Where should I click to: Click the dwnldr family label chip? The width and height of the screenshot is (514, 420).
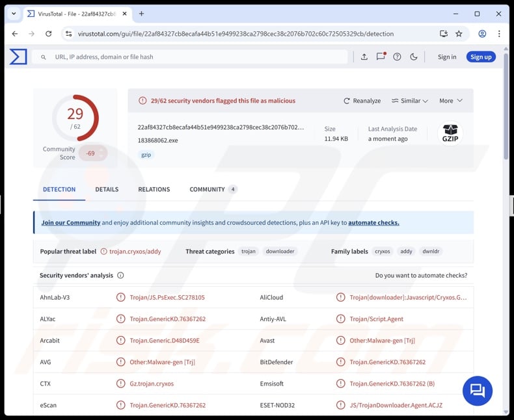(431, 251)
